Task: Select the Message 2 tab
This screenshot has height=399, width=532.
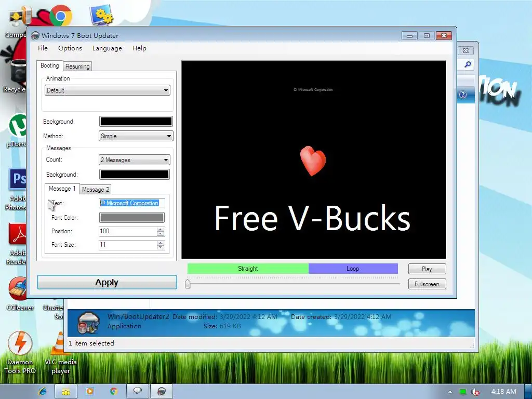Action: point(96,190)
